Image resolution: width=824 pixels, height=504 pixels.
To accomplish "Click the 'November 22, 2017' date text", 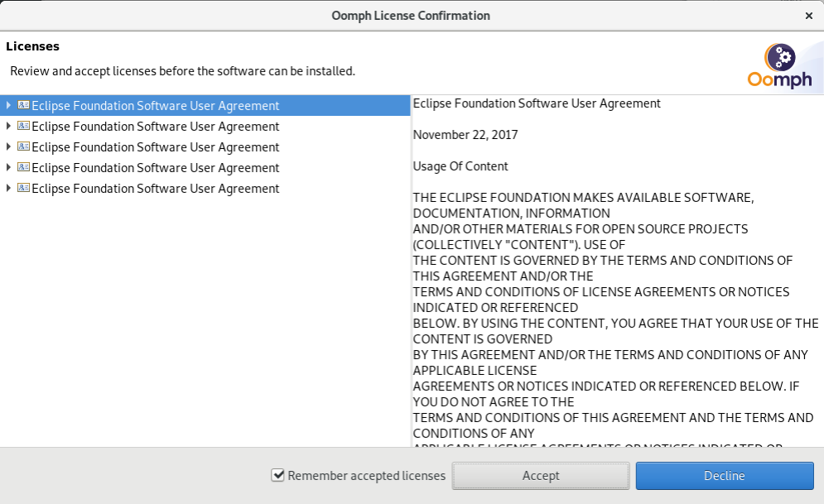I will [465, 135].
